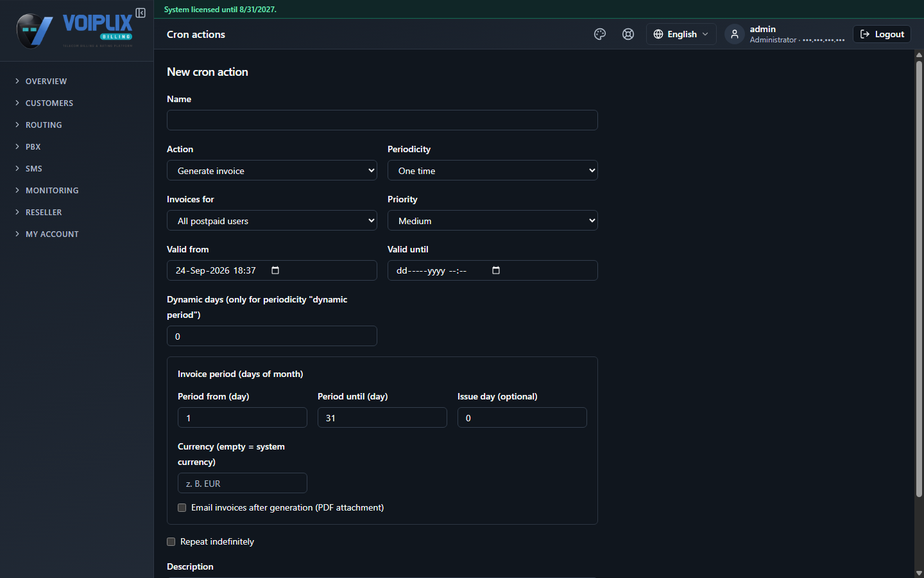Click the Logout button
The height and width of the screenshot is (578, 924).
[x=882, y=34]
